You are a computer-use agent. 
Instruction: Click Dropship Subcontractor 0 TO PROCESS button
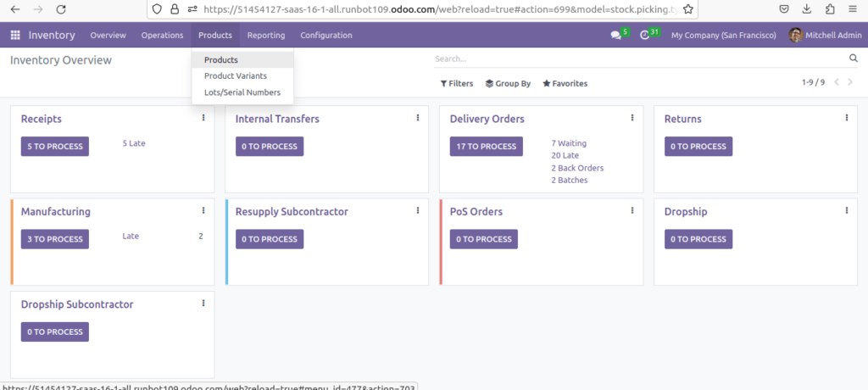[x=55, y=331]
